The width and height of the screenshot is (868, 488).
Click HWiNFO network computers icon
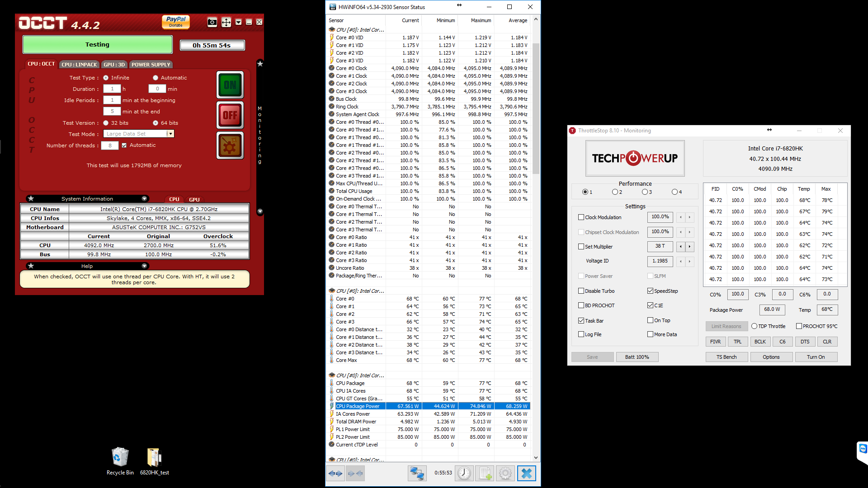(x=417, y=473)
